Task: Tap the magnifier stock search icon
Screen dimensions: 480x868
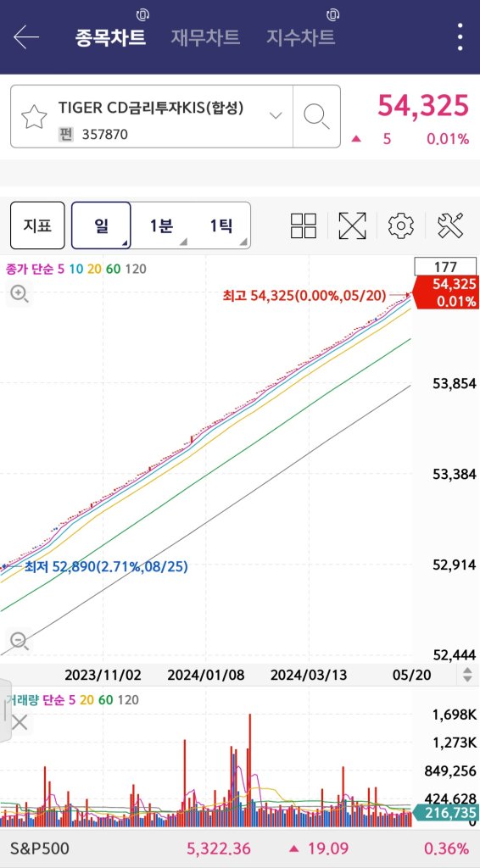Action: tap(316, 116)
